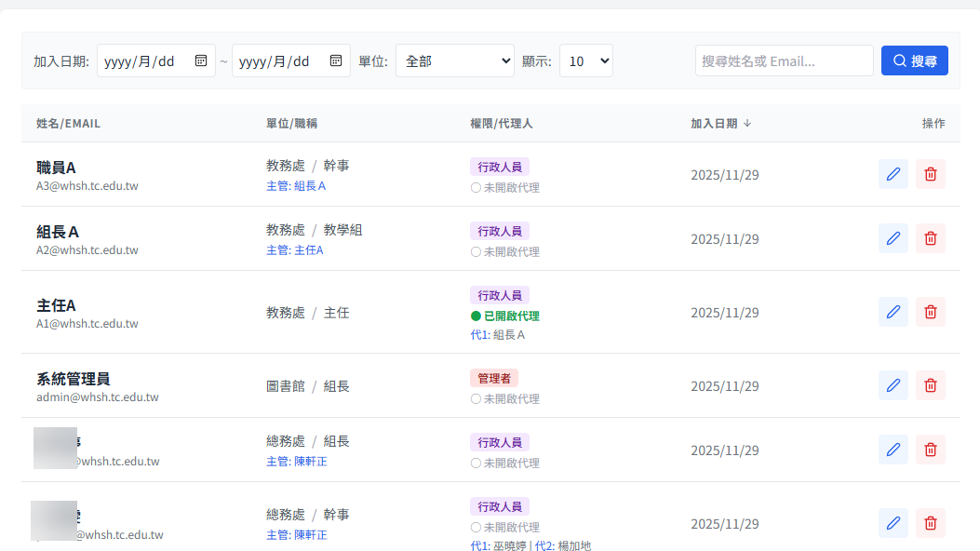Delete the 主任A user entry
The height and width of the screenshot is (551, 980).
tap(930, 312)
